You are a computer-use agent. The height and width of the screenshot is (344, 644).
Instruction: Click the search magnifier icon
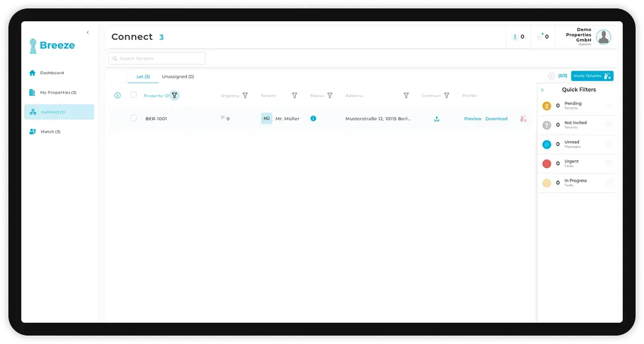tap(115, 58)
